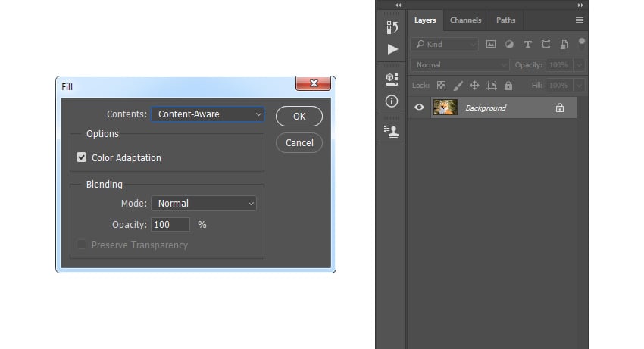Cancel the Fill dialog
The width and height of the screenshot is (644, 349).
[299, 143]
